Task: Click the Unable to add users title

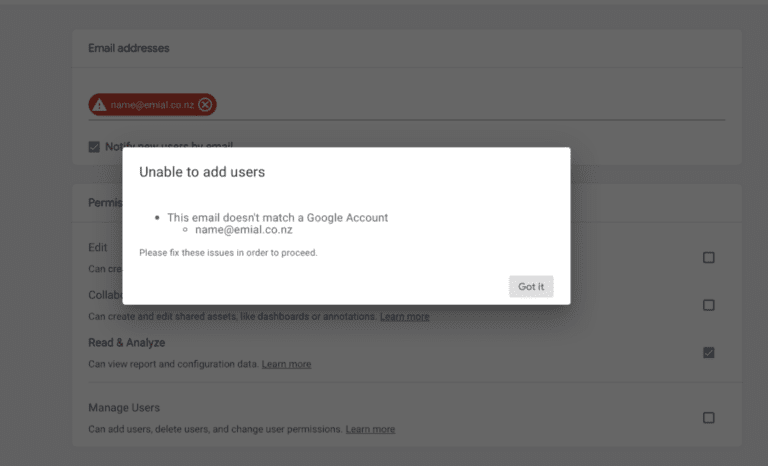Action: tap(202, 172)
